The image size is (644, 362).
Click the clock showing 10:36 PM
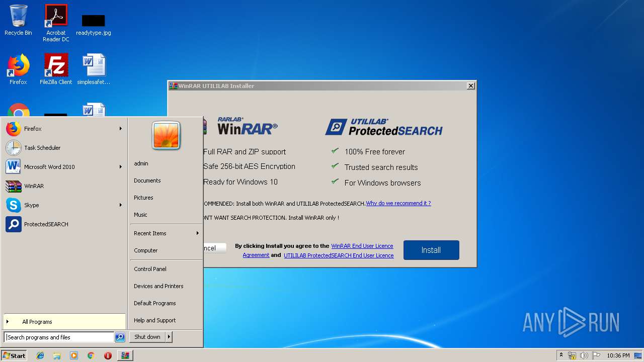(618, 355)
